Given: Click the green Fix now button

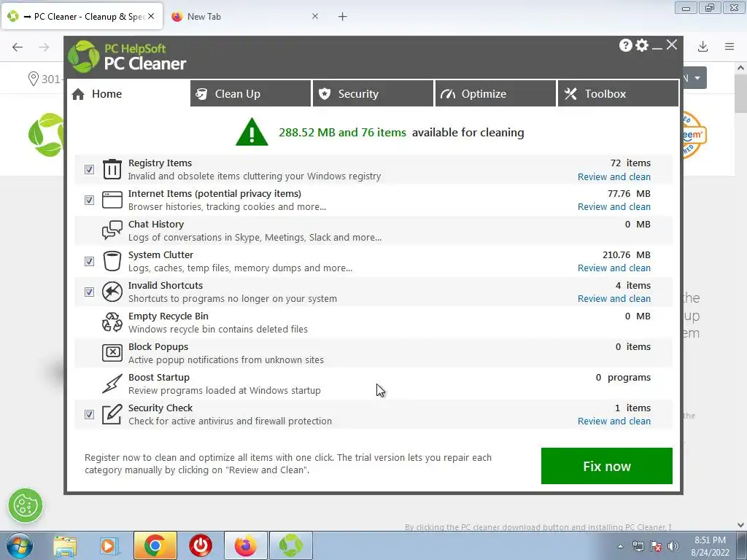Looking at the screenshot, I should point(606,466).
